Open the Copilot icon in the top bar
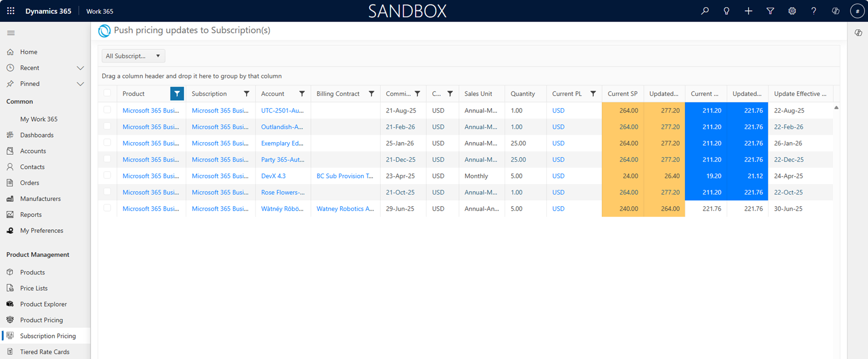The width and height of the screenshot is (868, 359). click(x=836, y=11)
